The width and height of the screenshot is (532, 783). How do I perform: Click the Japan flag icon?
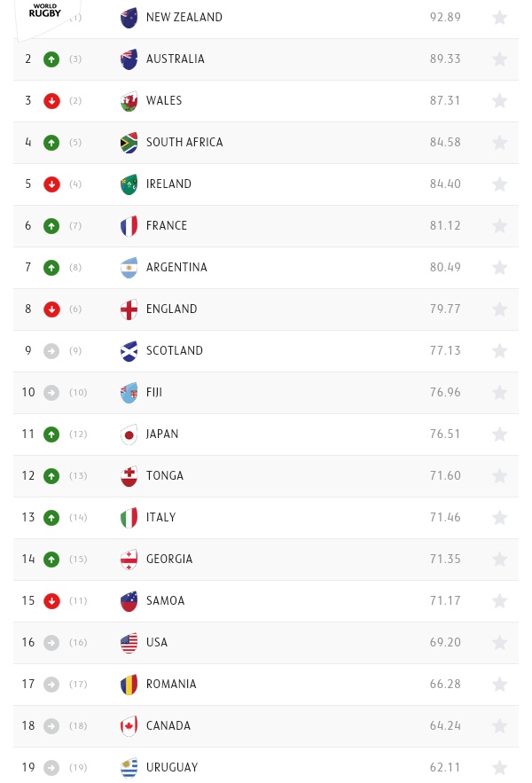129,435
